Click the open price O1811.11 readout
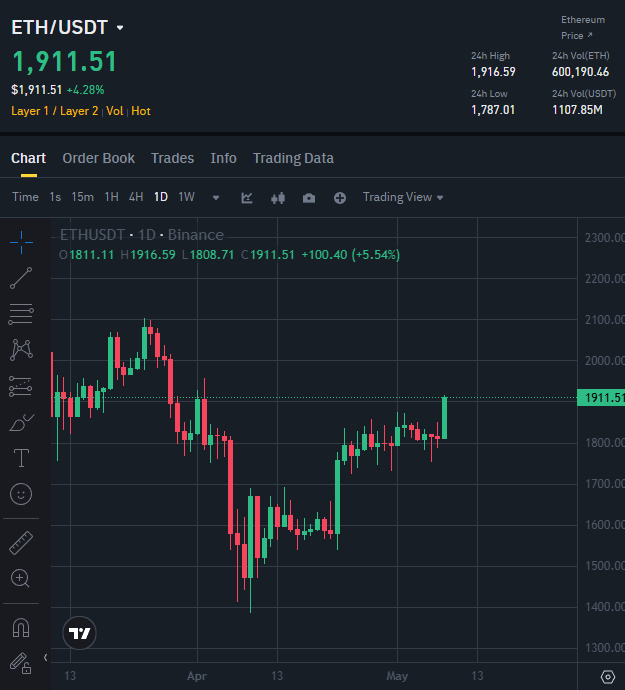625x690 pixels. [x=87, y=255]
